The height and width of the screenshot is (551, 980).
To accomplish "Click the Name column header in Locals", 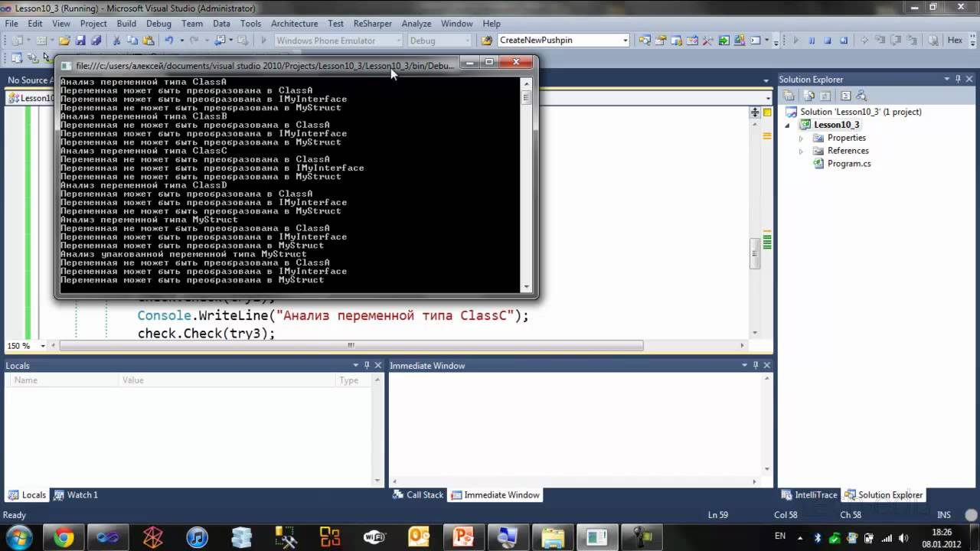I will (x=64, y=380).
